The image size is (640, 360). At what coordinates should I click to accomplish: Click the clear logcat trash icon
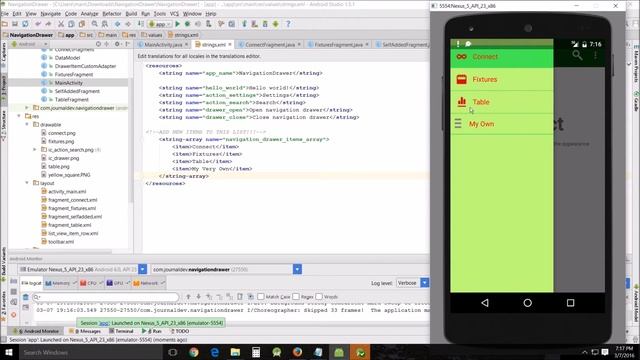[26, 297]
